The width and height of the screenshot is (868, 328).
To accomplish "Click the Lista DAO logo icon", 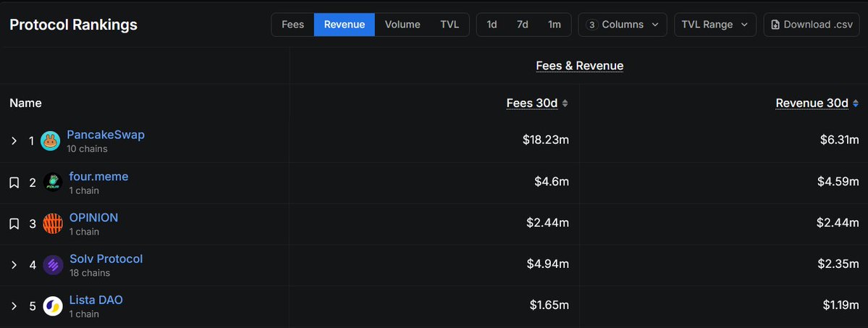I will [x=53, y=306].
